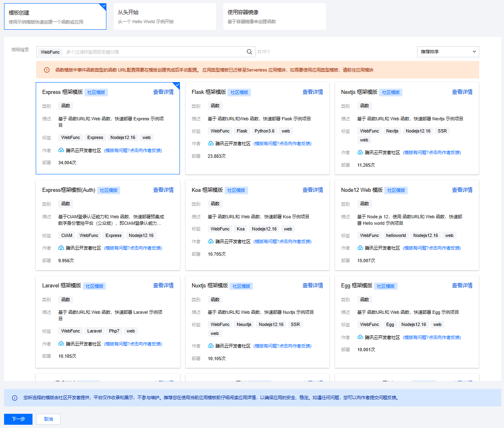Viewport: 504px width, 428px height.
Task: Click cloud icon in Laravel 框架模版 card
Action: pos(61,344)
